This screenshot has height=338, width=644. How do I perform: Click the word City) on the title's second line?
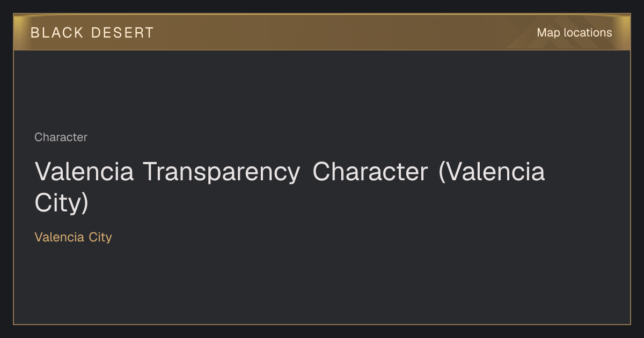[61, 203]
